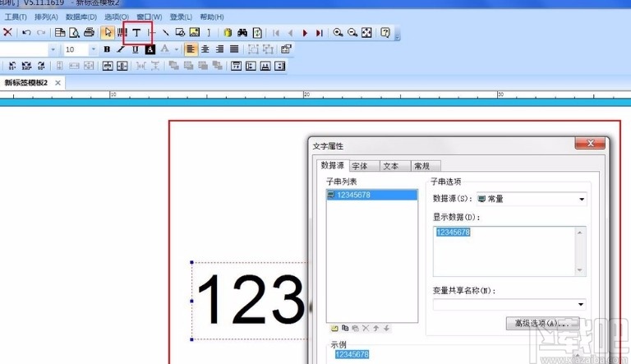Toggle italic text formatting
The image size is (631, 364).
tap(121, 49)
